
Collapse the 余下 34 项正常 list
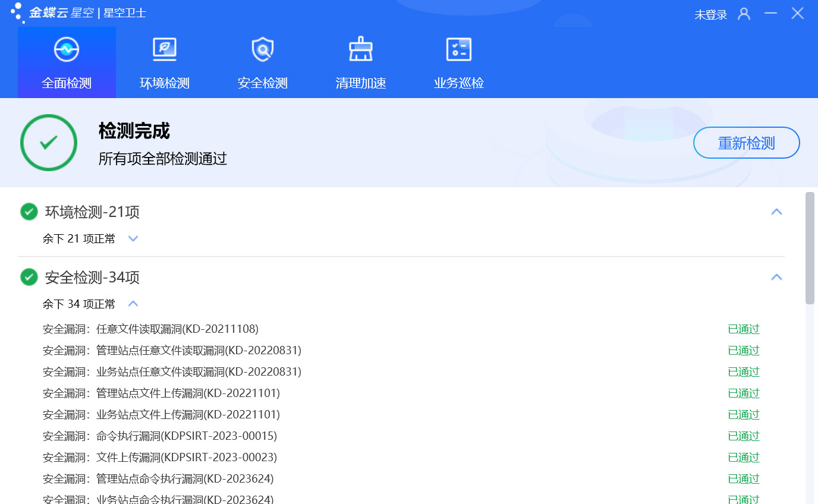133,304
